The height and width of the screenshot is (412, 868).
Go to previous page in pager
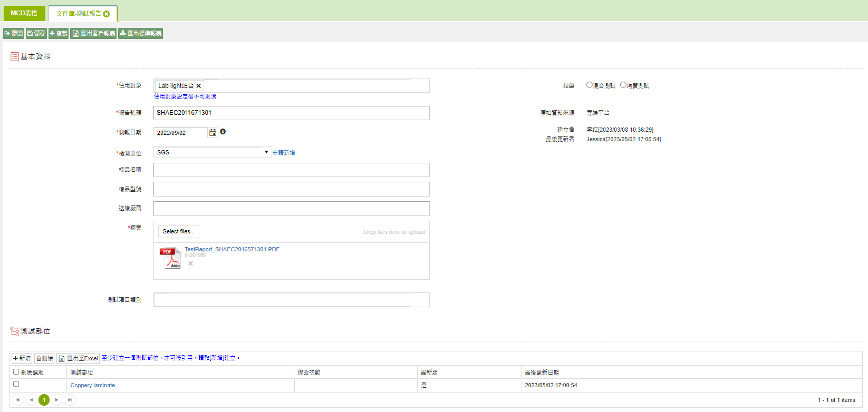31,400
